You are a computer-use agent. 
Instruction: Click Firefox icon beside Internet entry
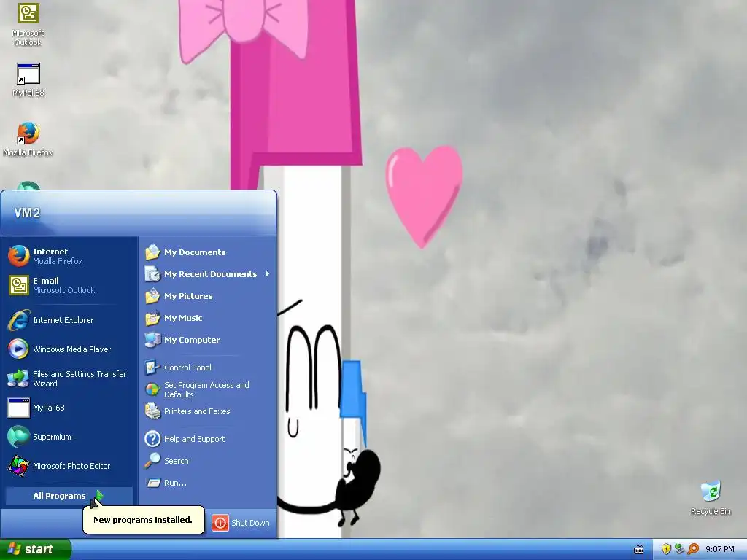click(18, 256)
